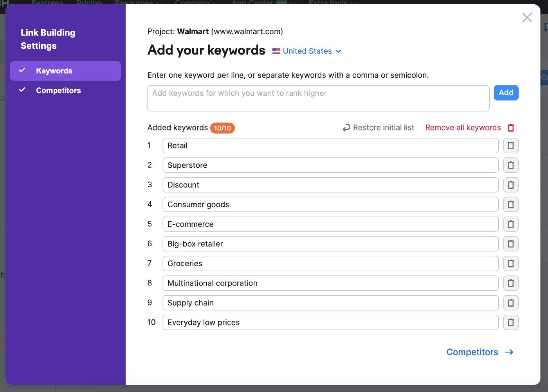
Task: Click the checkmark beside Keywords step
Action: 22,70
